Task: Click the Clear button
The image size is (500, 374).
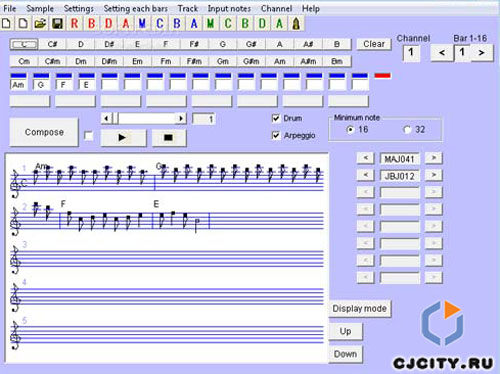Action: coord(374,44)
